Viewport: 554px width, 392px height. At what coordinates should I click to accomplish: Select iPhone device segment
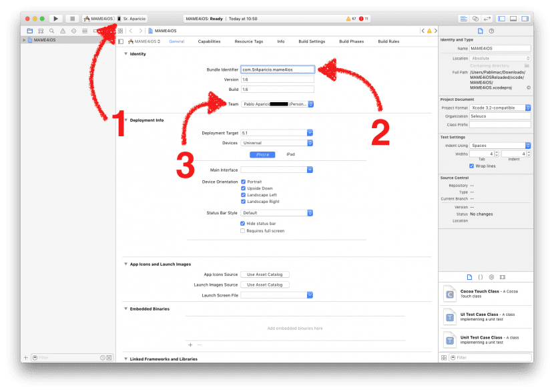tap(262, 154)
